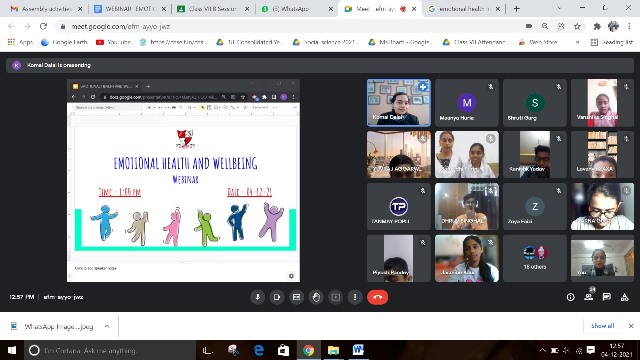This screenshot has width=640, height=360.
Task: Select Shruti Garg's participant tile
Action: click(535, 102)
